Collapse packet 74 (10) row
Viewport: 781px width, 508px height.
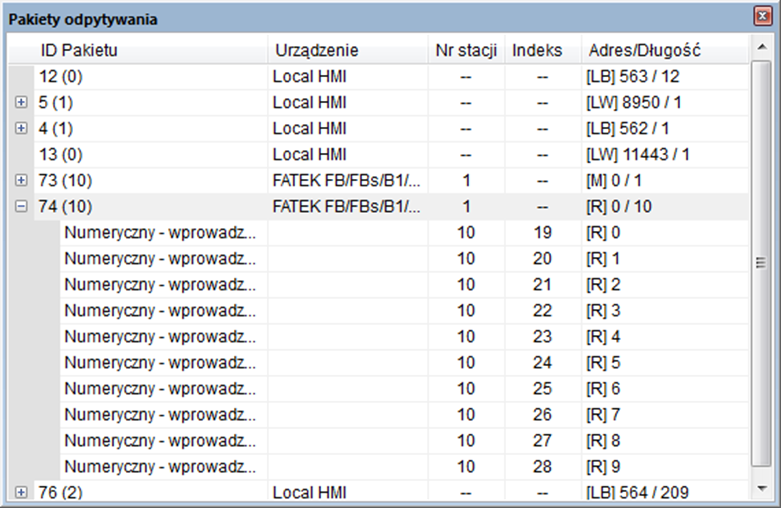[x=21, y=206]
